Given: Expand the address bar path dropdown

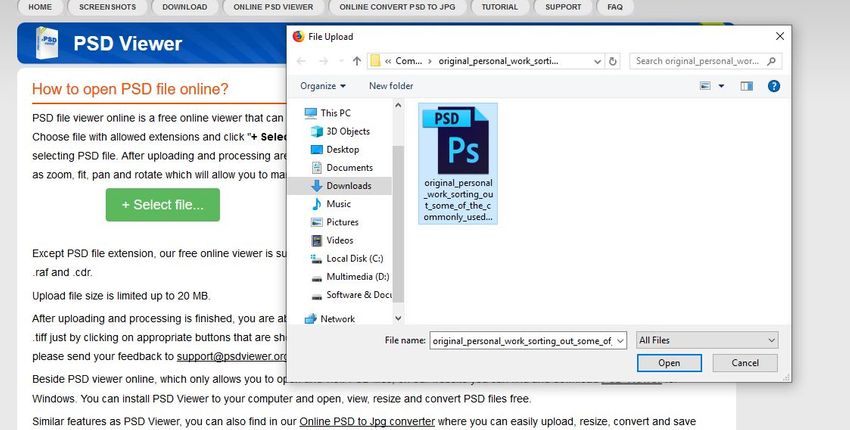Looking at the screenshot, I should [595, 61].
